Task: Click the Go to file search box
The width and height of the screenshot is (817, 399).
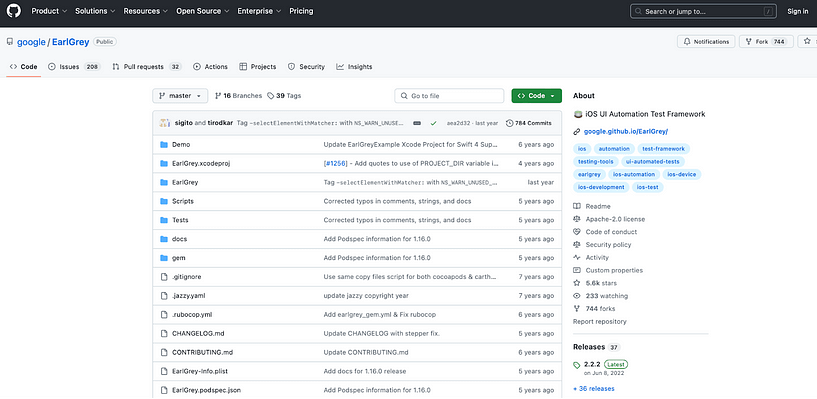Action: point(449,96)
